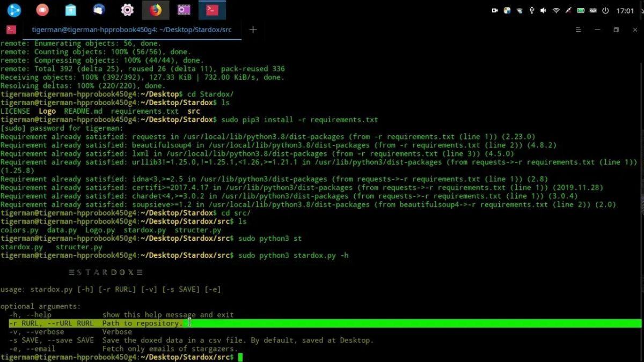Place cursor at the final shell prompt
This screenshot has width=644, height=362.
(x=240, y=358)
